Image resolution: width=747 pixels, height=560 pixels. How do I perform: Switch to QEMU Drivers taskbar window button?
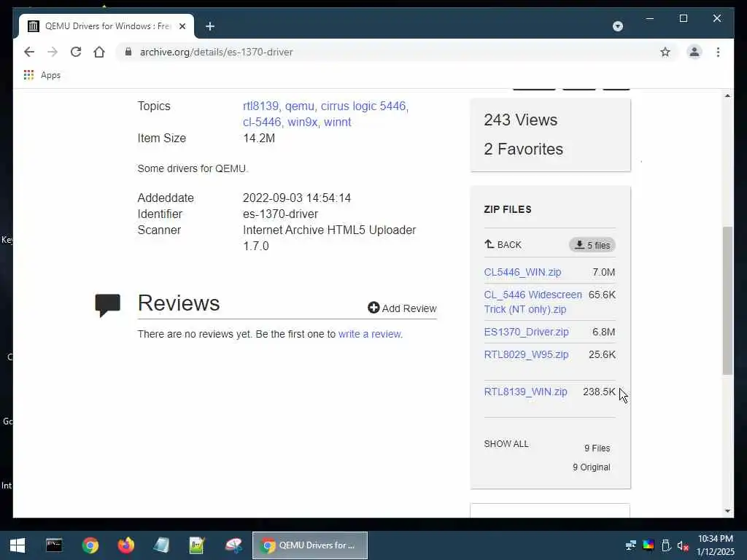(x=309, y=545)
